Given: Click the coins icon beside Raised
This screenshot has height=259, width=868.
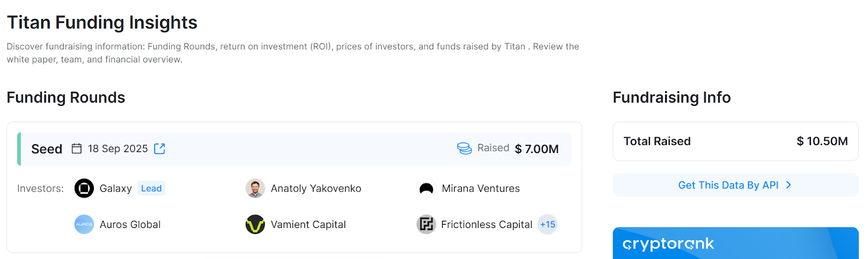Looking at the screenshot, I should [464, 149].
